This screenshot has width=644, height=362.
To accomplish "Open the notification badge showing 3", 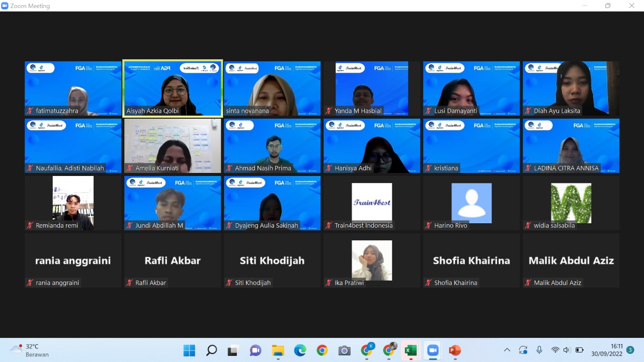I will 630,350.
